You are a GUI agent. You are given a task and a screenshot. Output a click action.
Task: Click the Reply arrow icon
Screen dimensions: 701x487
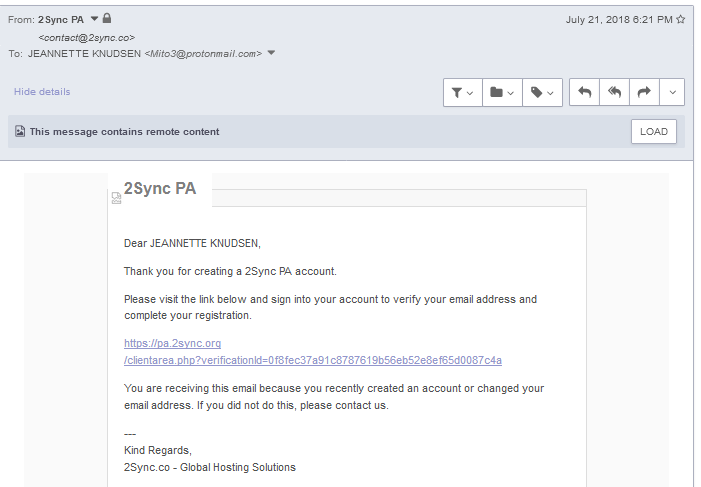[x=584, y=92]
